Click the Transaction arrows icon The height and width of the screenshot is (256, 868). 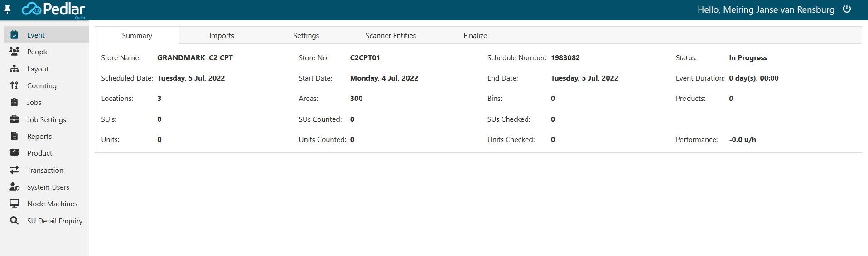tap(14, 170)
